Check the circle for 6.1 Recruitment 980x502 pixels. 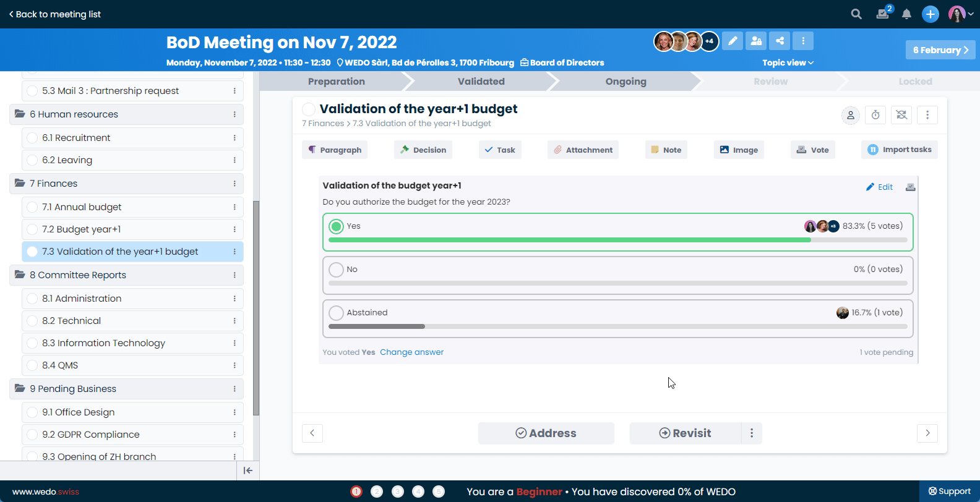point(32,138)
